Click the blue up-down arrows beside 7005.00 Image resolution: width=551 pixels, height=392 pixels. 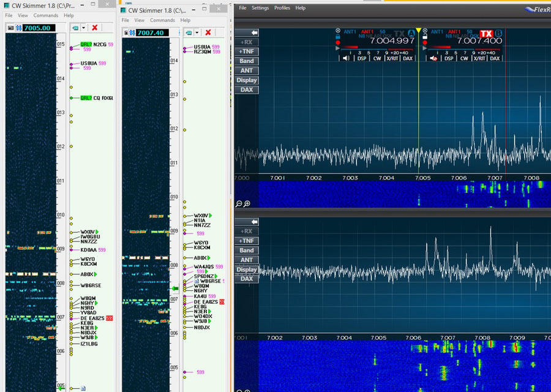tap(18, 28)
